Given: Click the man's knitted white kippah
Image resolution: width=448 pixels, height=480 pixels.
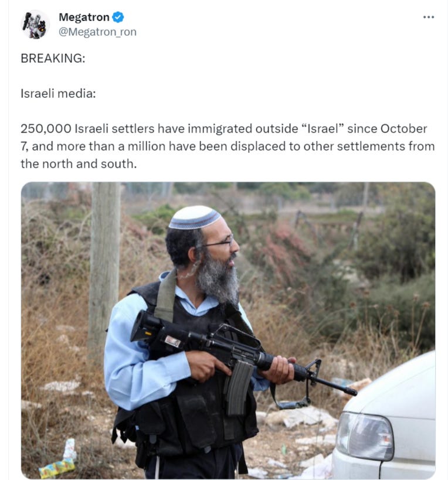Looking at the screenshot, I should (195, 217).
